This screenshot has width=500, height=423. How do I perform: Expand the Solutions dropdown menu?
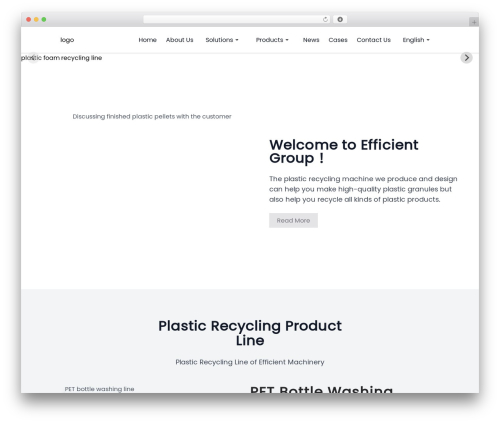pos(222,40)
